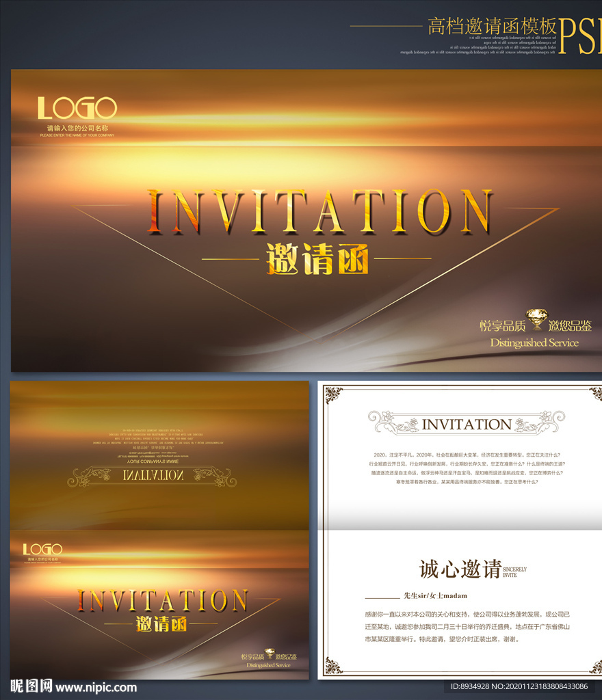
Task: Click the diamond icon beside 悦享品质
Action: point(537,319)
